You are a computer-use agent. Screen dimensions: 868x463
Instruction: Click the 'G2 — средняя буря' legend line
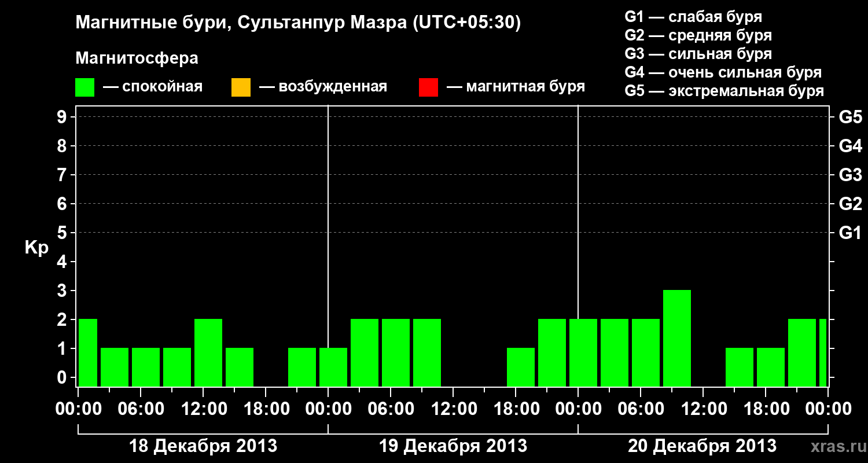698,35
